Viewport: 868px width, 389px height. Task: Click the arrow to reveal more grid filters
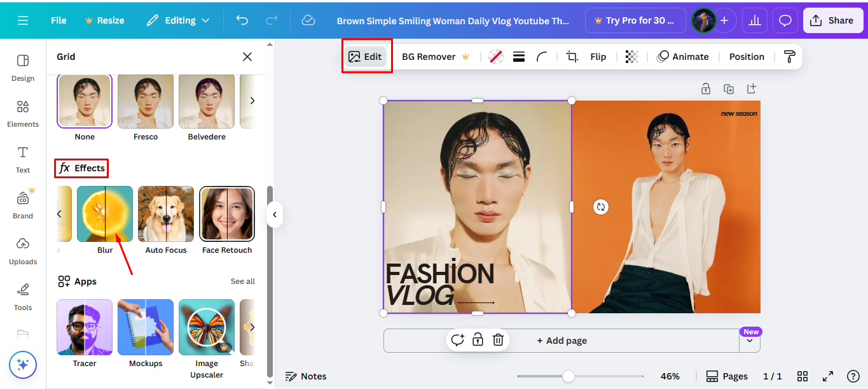pyautogui.click(x=252, y=101)
